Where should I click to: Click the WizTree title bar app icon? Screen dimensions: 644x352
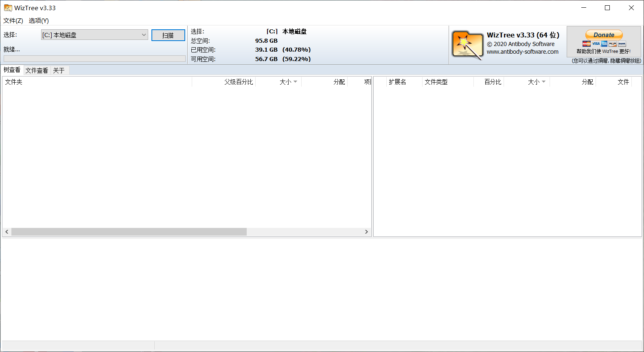tap(8, 8)
